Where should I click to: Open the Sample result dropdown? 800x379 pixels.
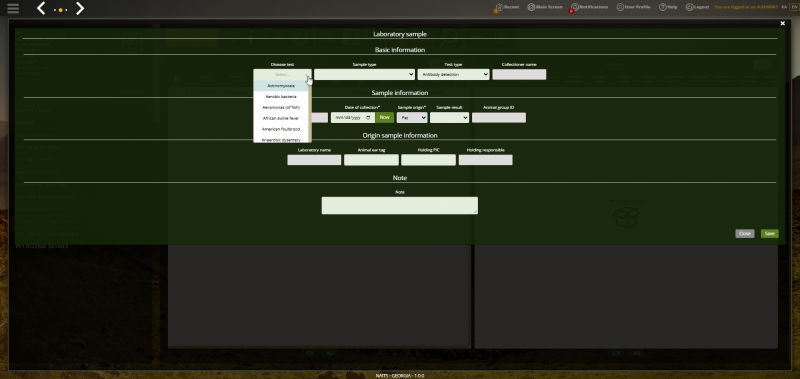point(449,117)
